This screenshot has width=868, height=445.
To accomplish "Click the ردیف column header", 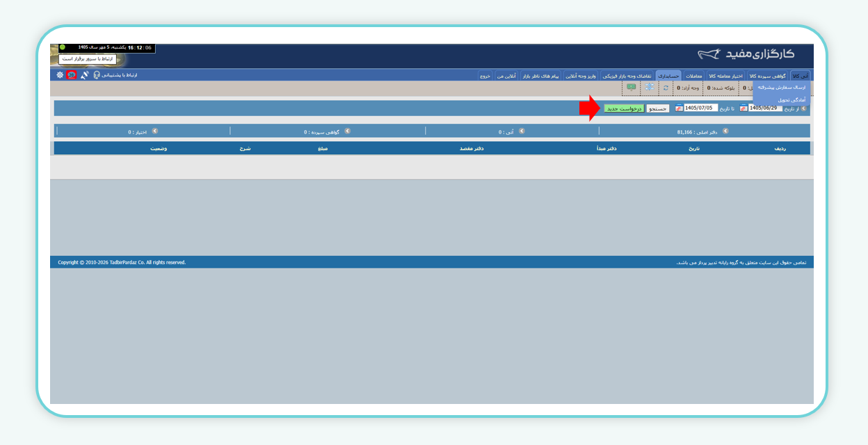I will coord(782,148).
